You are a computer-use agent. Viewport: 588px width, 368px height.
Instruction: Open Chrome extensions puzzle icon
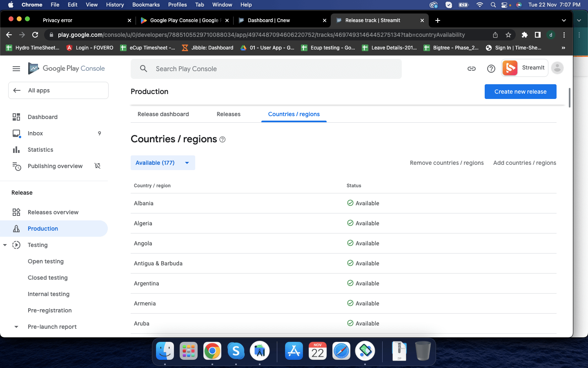point(524,35)
